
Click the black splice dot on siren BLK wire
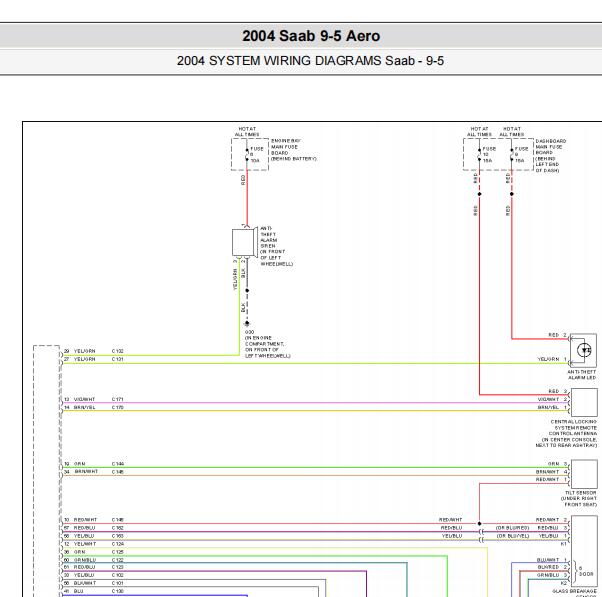coord(247,291)
